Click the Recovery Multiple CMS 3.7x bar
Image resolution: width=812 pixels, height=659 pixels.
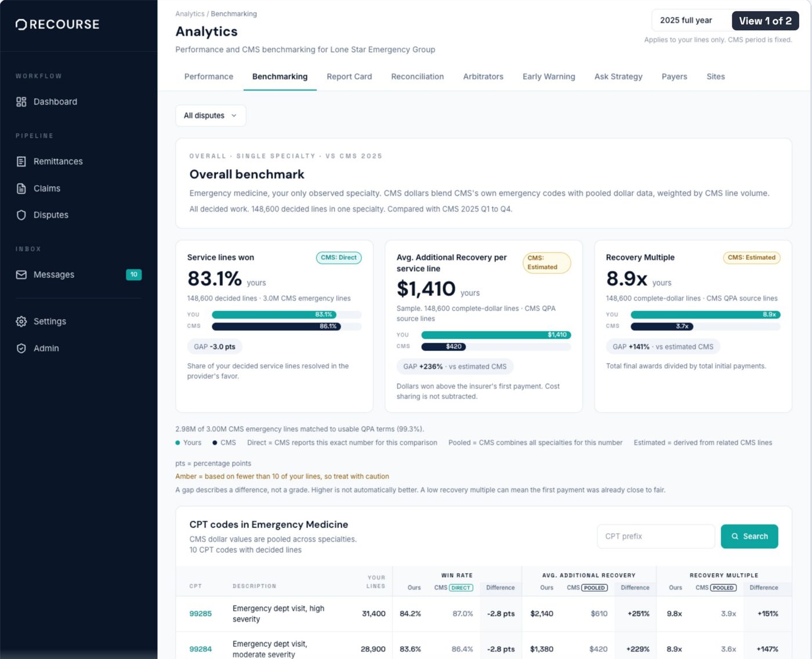662,326
